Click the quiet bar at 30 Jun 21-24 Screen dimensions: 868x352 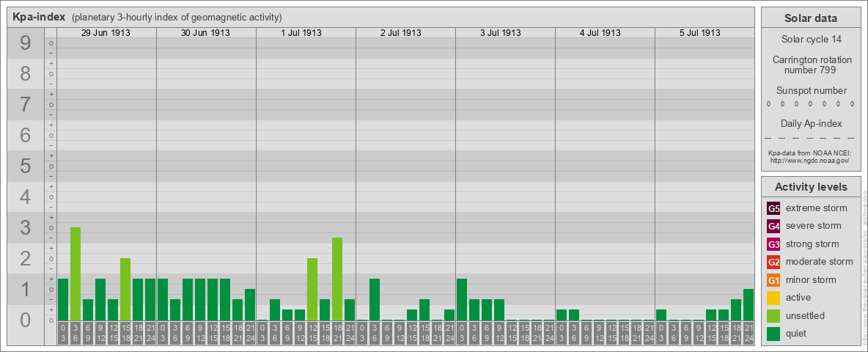point(250,304)
